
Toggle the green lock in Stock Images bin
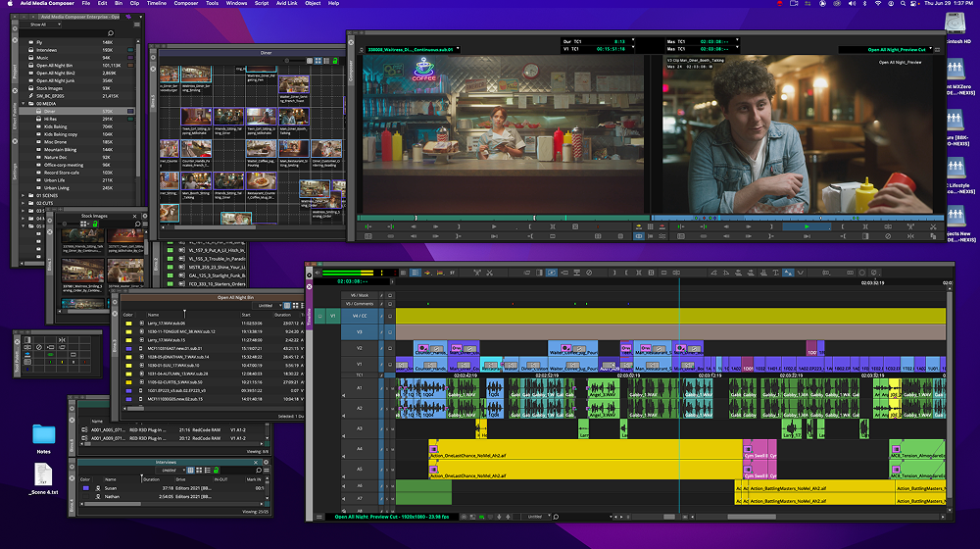(x=95, y=224)
